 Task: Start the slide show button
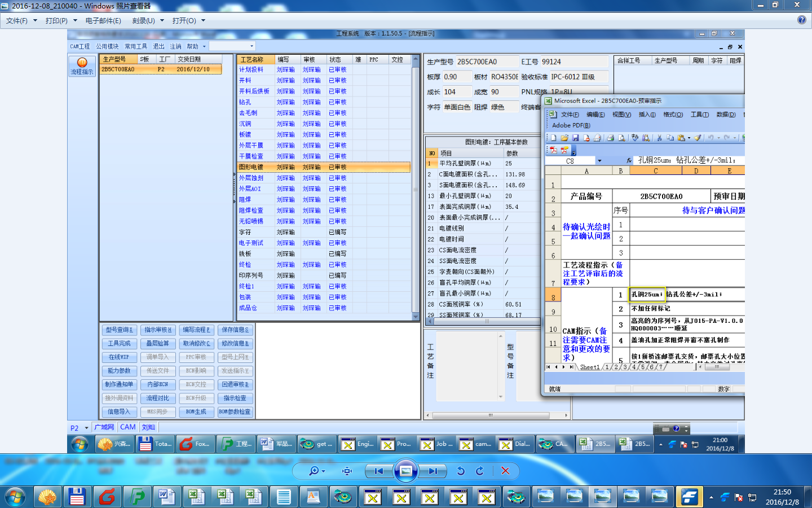[x=406, y=471]
